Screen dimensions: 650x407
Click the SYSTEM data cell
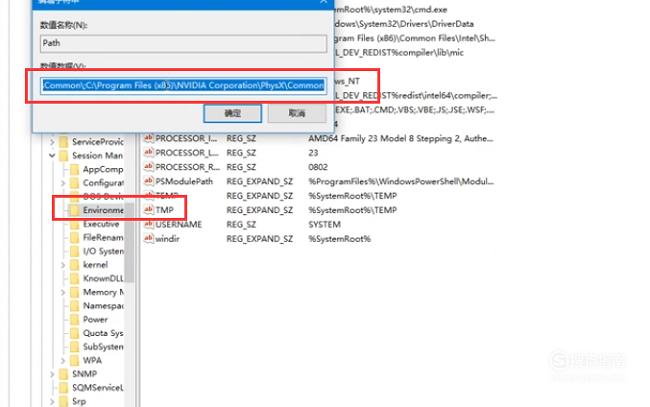pyautogui.click(x=324, y=225)
